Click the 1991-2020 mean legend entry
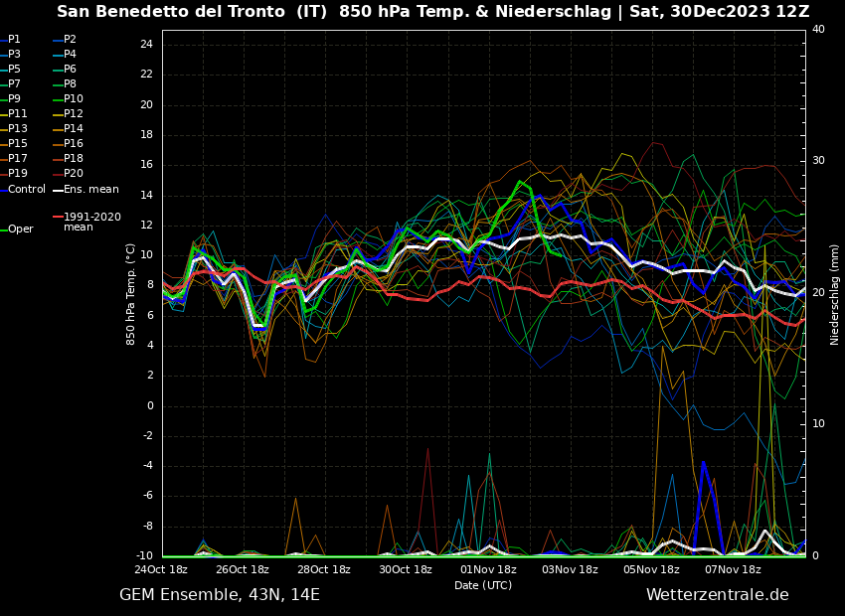This screenshot has width=845, height=616. click(91, 222)
